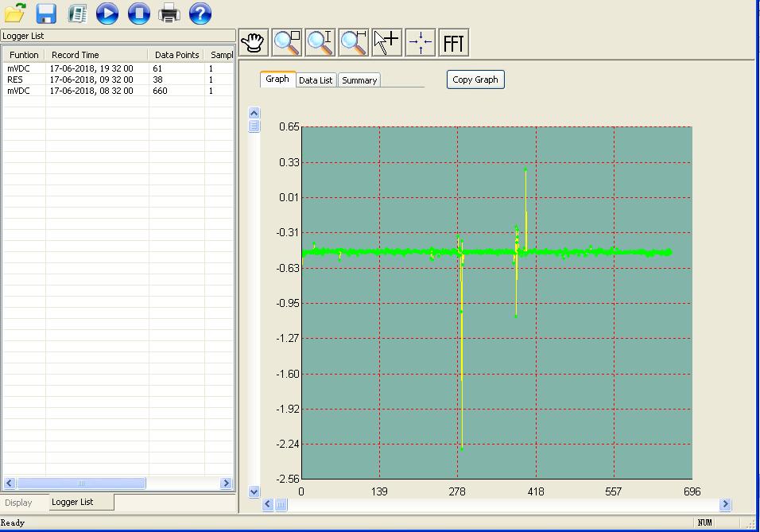Switch to the Data List tab
760x532 pixels.
[x=316, y=80]
